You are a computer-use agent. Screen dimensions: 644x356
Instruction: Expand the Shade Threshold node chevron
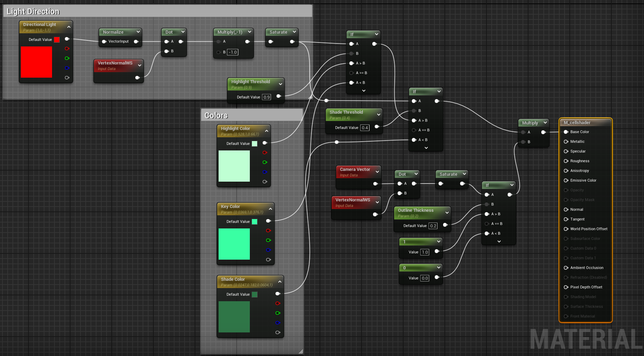pos(379,114)
